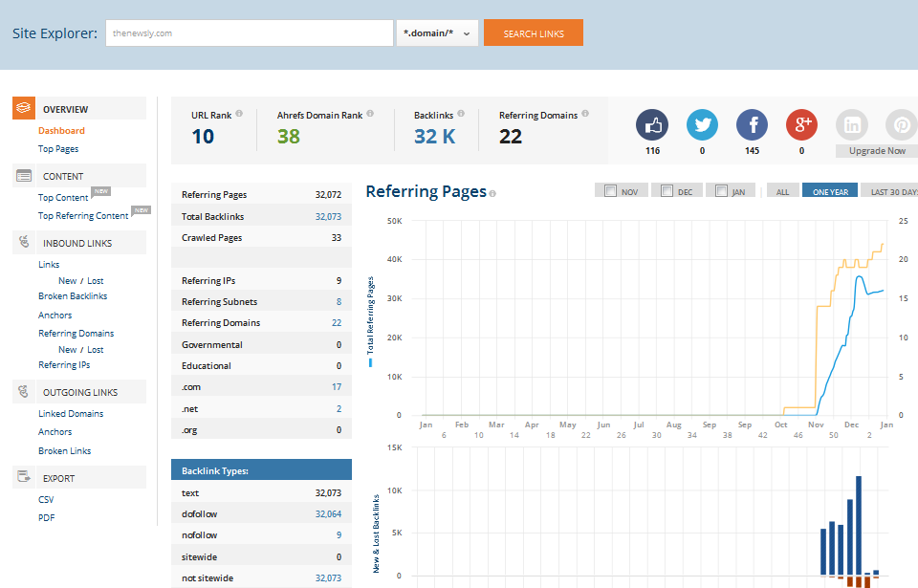This screenshot has width=918, height=588.
Task: Click the Export section icon
Action: (x=24, y=477)
